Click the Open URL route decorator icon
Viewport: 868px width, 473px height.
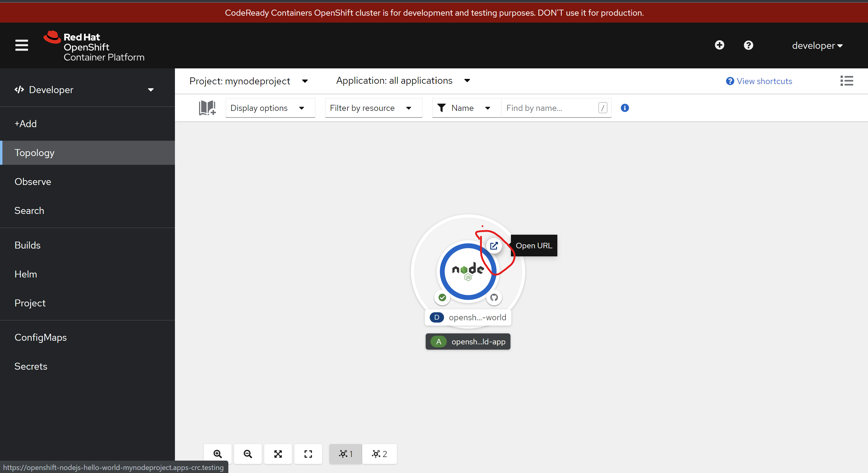pos(494,246)
